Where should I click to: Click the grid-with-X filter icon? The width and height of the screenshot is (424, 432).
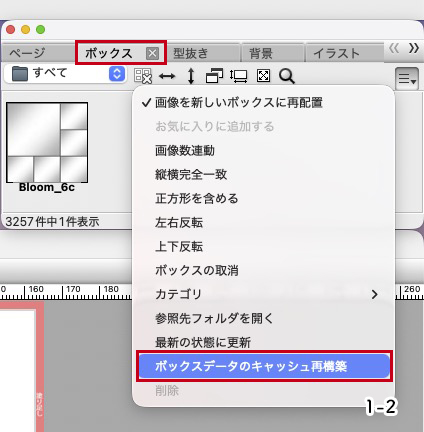(x=143, y=76)
